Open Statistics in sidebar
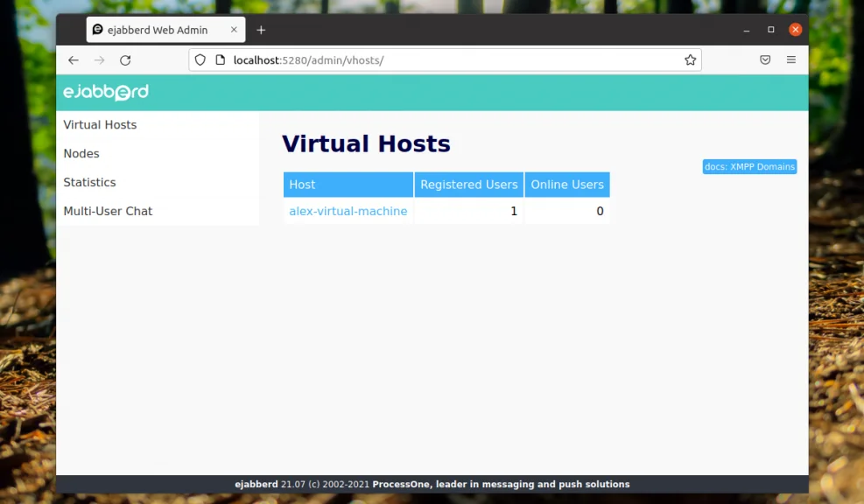Image resolution: width=864 pixels, height=504 pixels. click(89, 182)
